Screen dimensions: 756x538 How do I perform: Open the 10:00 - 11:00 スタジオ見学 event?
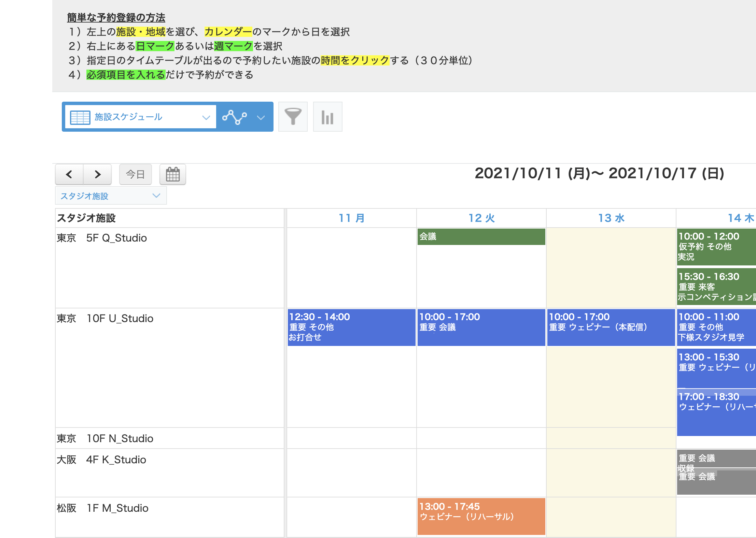[716, 327]
